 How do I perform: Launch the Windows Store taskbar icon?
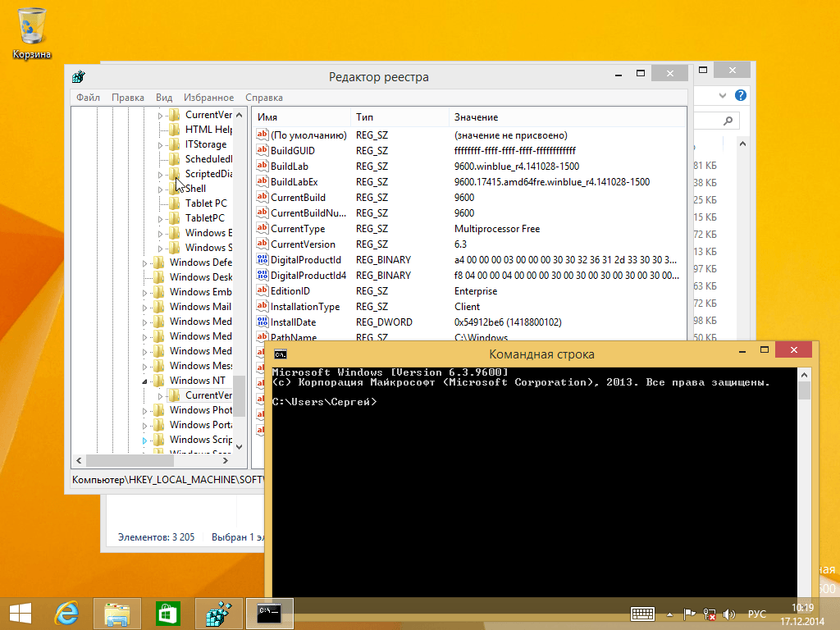tap(167, 614)
